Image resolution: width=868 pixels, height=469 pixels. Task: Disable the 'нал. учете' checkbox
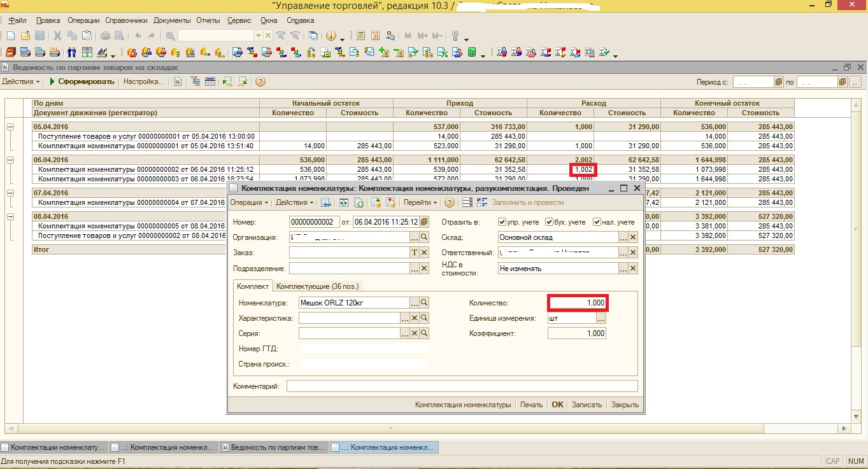[597, 222]
